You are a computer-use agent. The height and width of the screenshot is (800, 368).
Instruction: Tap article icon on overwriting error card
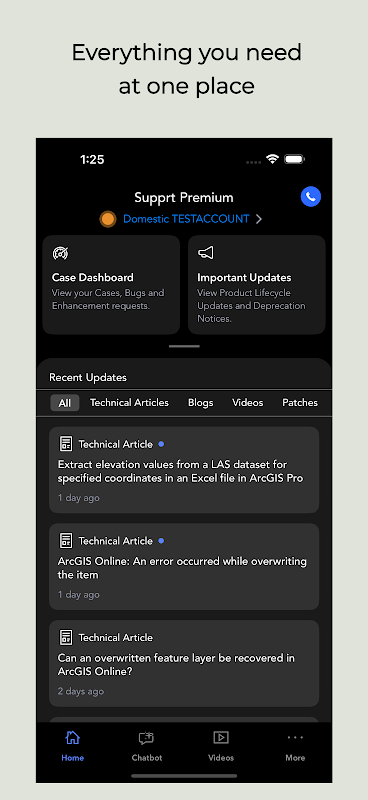(x=65, y=540)
